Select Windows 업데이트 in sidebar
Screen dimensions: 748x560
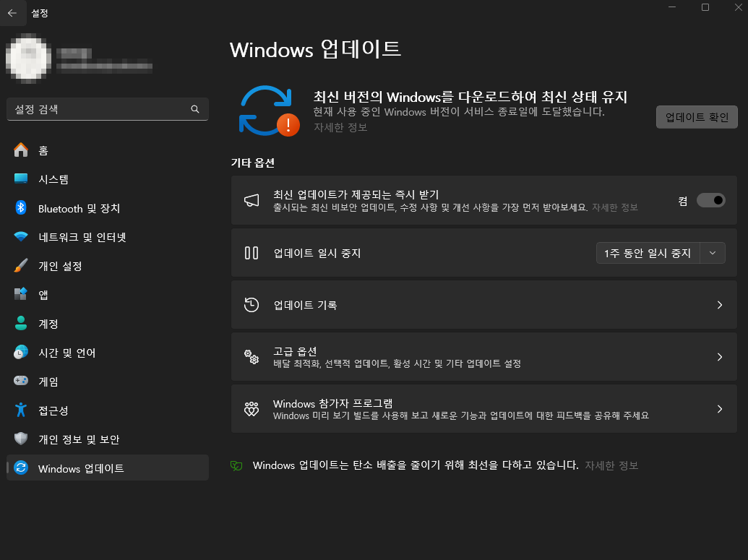[108, 468]
